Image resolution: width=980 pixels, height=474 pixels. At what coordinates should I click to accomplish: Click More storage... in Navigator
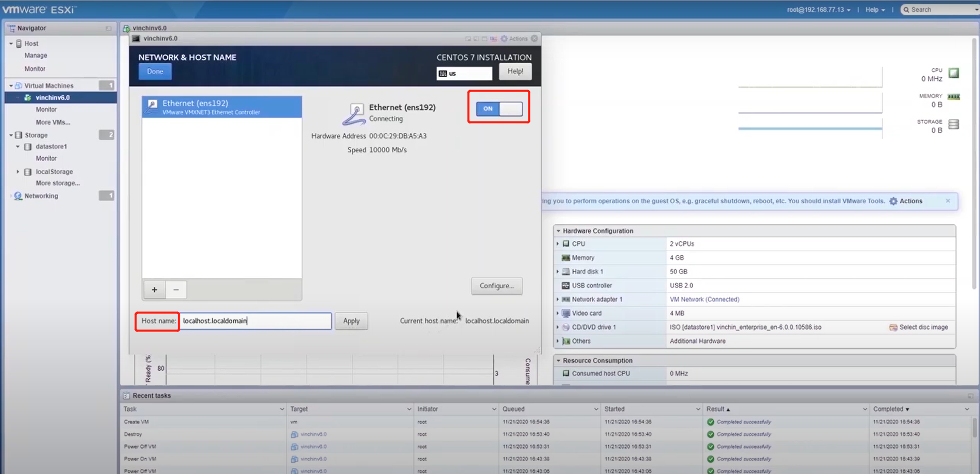[x=58, y=183]
